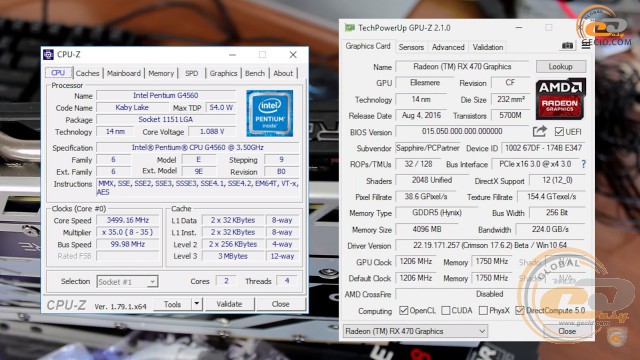Click the Bandwidth value 224.0 GB/s
Screen dimensions: 640x360
pyautogui.click(x=550, y=229)
